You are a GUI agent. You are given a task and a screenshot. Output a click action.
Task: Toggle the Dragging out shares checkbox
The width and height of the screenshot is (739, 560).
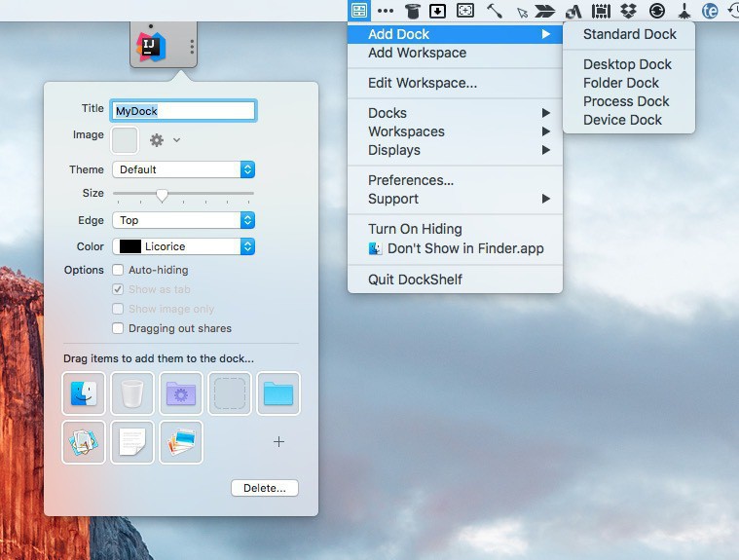[x=118, y=328]
